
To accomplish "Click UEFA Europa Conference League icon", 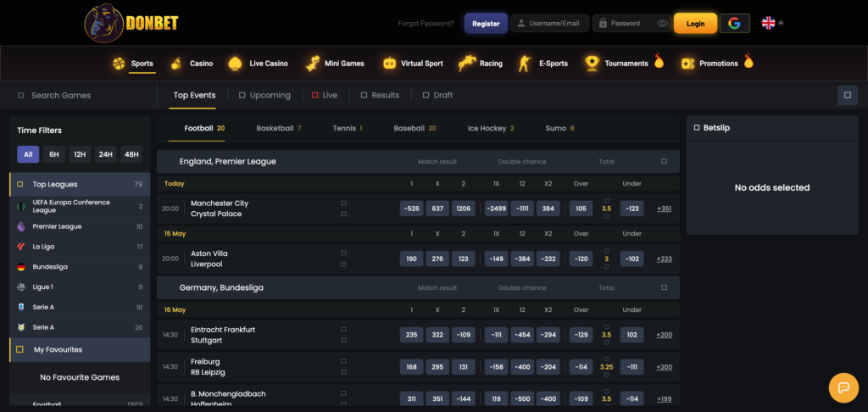I will pos(21,206).
